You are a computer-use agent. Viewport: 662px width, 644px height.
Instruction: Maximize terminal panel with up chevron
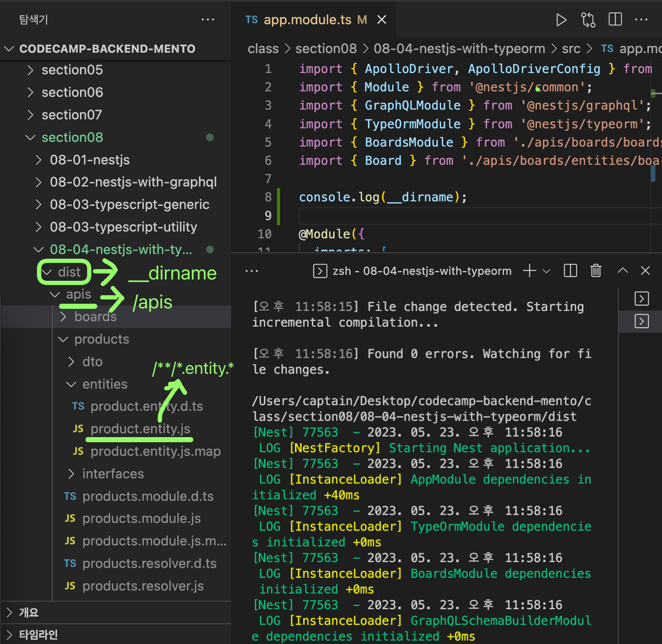click(622, 271)
